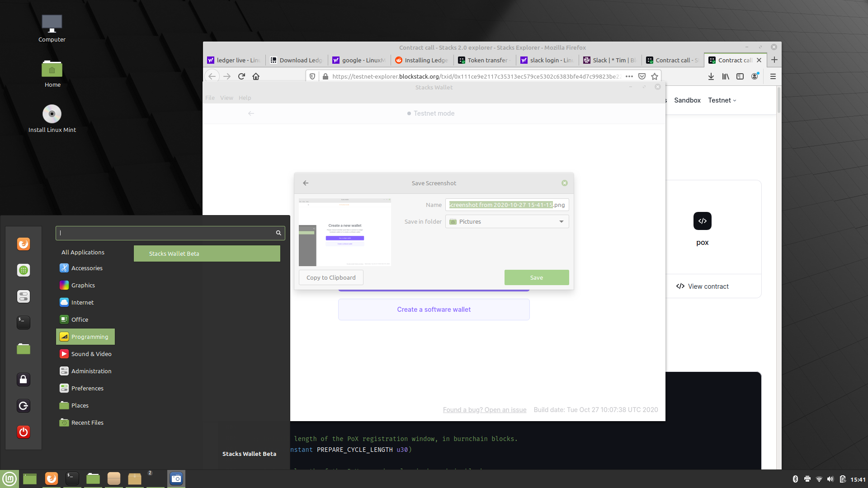Open the Screenshot app icon in taskbar
Screen dimensions: 868x488
(176, 479)
